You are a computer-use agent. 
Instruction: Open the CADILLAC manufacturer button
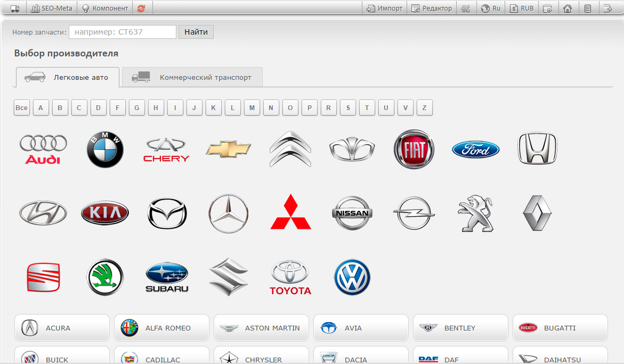tap(161, 355)
